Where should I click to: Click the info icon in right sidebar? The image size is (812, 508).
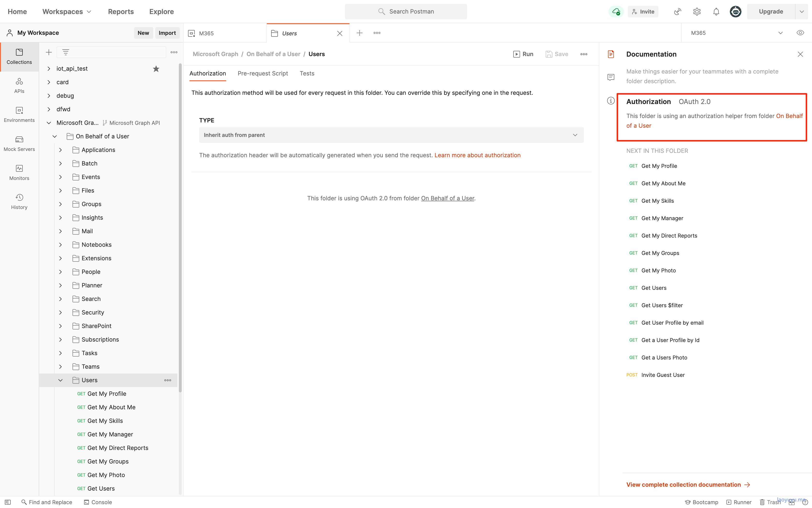[611, 100]
